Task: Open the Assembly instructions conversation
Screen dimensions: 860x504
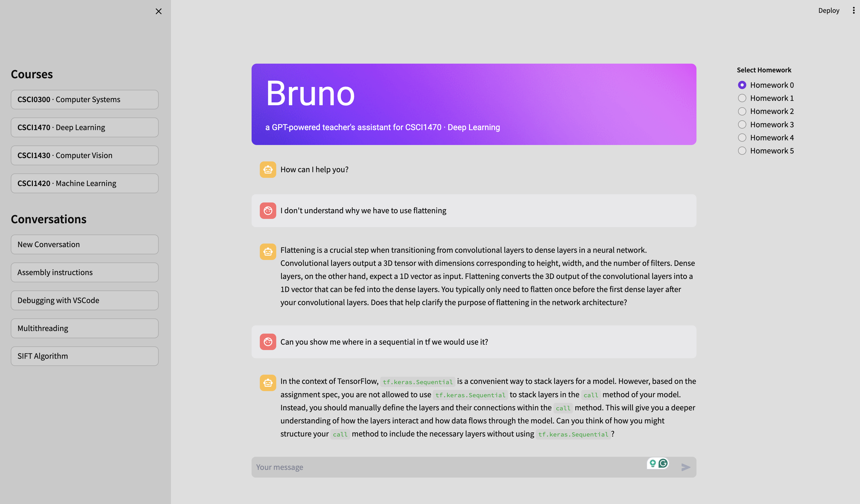Action: [x=84, y=272]
